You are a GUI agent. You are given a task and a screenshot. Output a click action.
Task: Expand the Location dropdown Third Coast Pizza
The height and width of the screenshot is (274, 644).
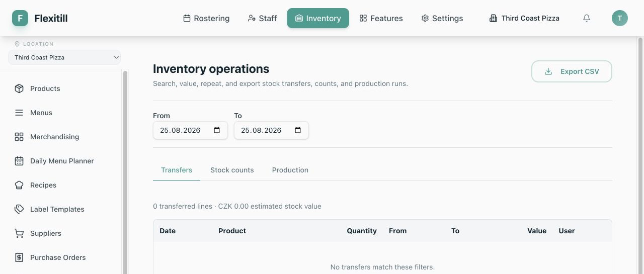click(x=64, y=57)
